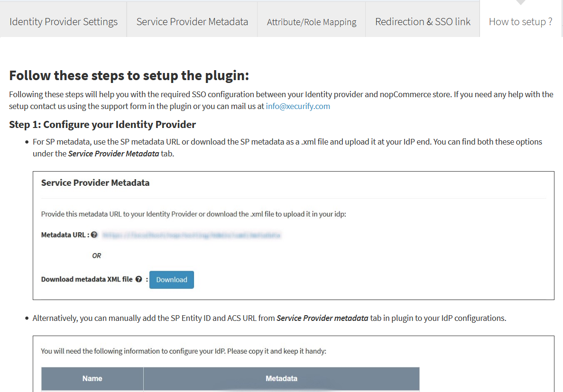
Task: Open the Attribute/Role Mapping tab
Action: click(x=311, y=22)
